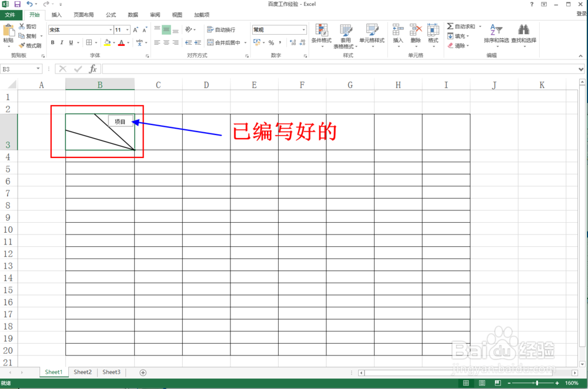Expand the formula bar
588x389 pixels.
coord(581,69)
